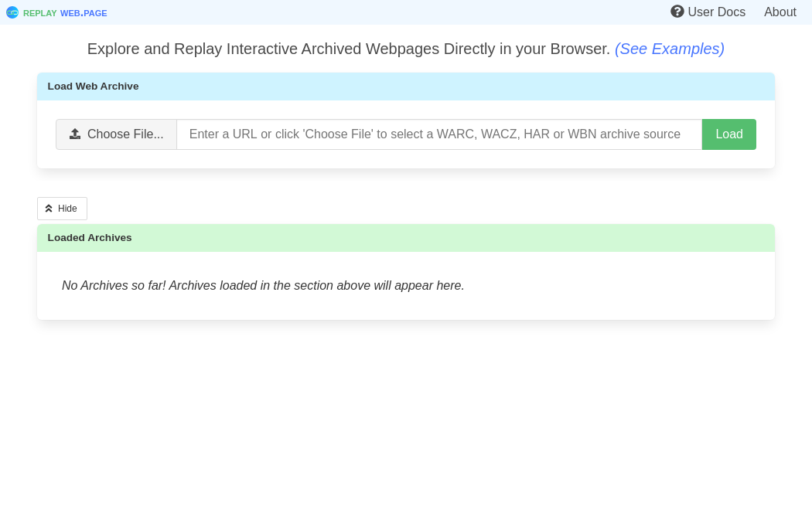Follow the See Examples link
Screen dimensions: 812x513
pyautogui.click(x=669, y=49)
